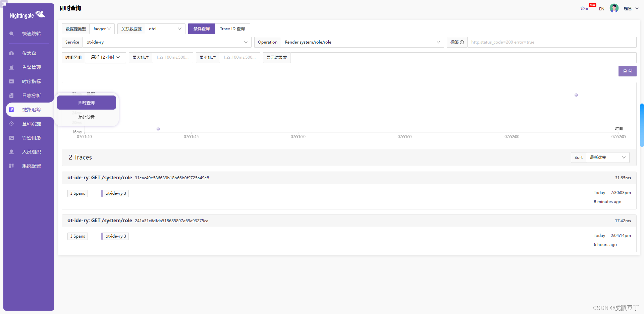The image size is (644, 314).
Task: Click 3 Spans tag of 31.65ms trace
Action: 77,193
